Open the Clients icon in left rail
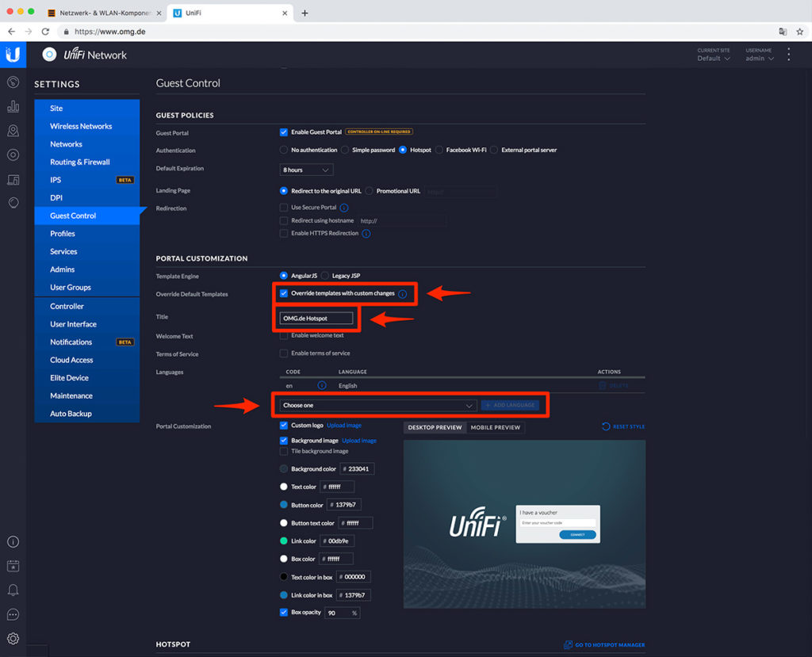812x657 pixels. click(13, 180)
